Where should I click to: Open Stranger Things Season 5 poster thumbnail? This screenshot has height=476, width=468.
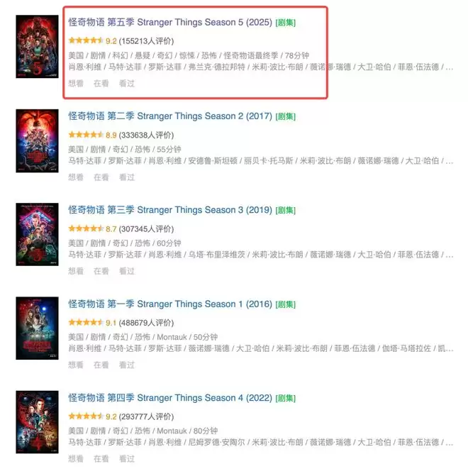pyautogui.click(x=37, y=46)
